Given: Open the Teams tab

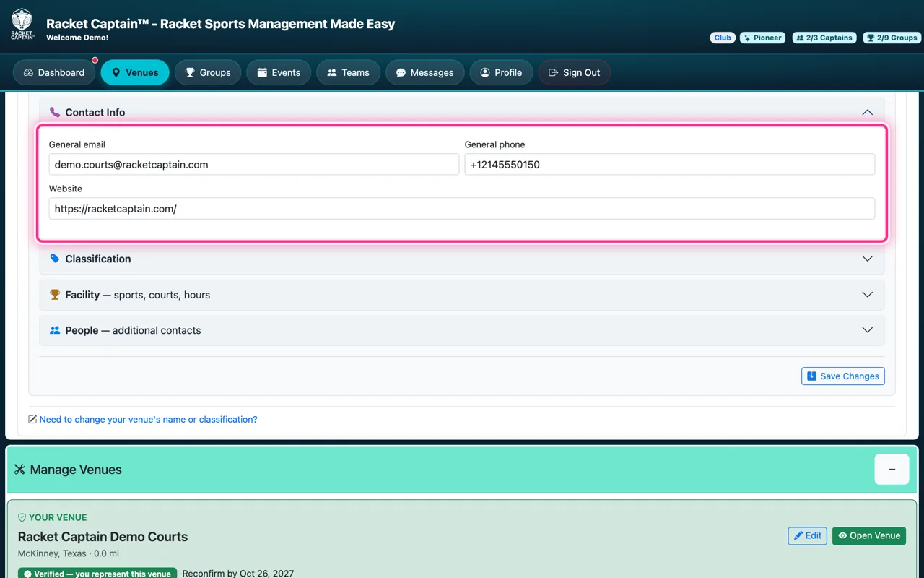Looking at the screenshot, I should tap(348, 72).
